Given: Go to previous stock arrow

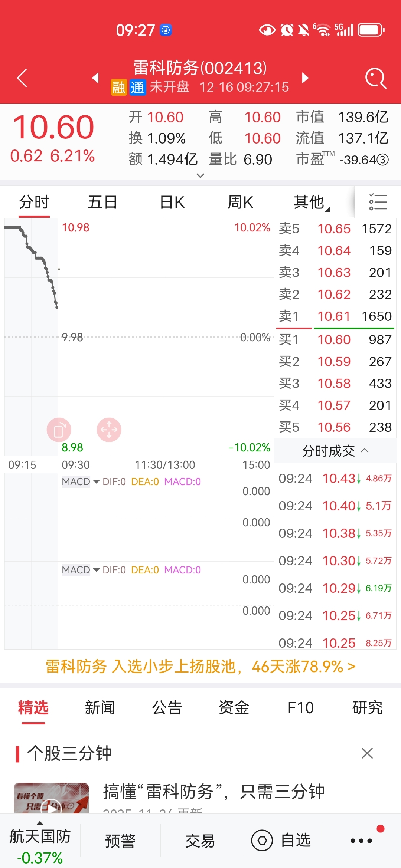Looking at the screenshot, I should [x=95, y=78].
